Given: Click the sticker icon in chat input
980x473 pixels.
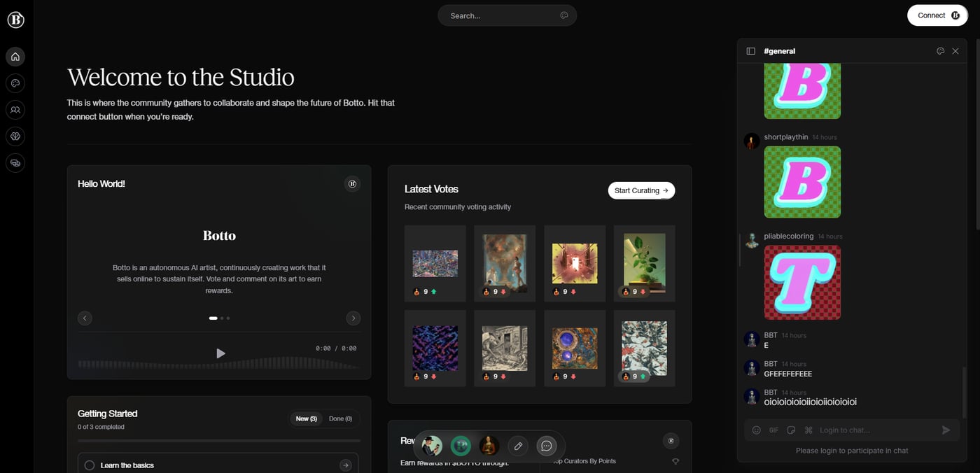Looking at the screenshot, I should pos(791,430).
